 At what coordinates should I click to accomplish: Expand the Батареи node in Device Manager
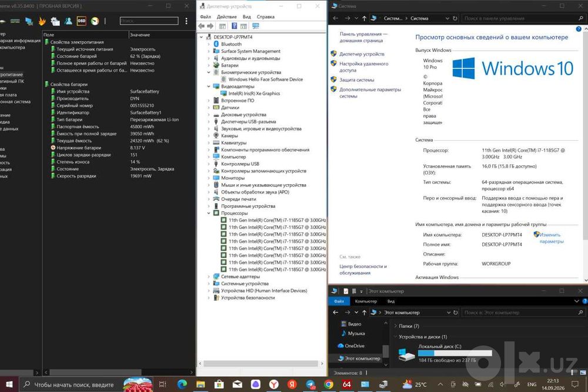[x=209, y=65]
